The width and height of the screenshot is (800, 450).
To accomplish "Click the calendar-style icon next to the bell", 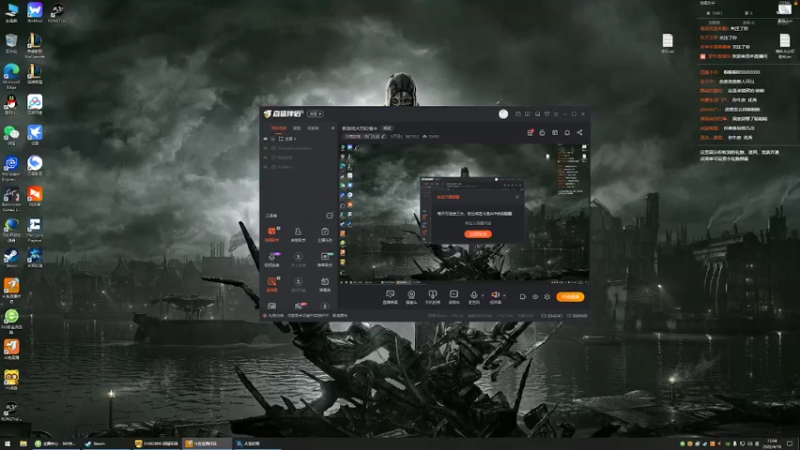I will click(555, 133).
